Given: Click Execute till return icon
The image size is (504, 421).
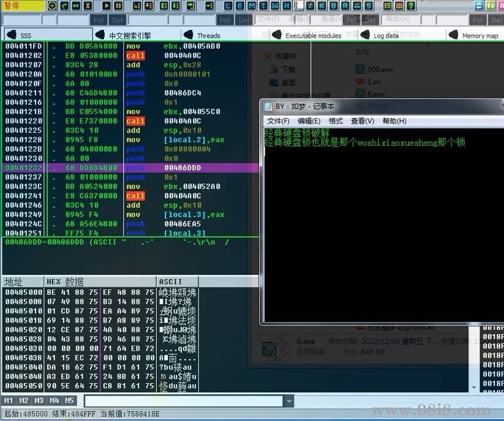Looking at the screenshot, I should tap(191, 6).
